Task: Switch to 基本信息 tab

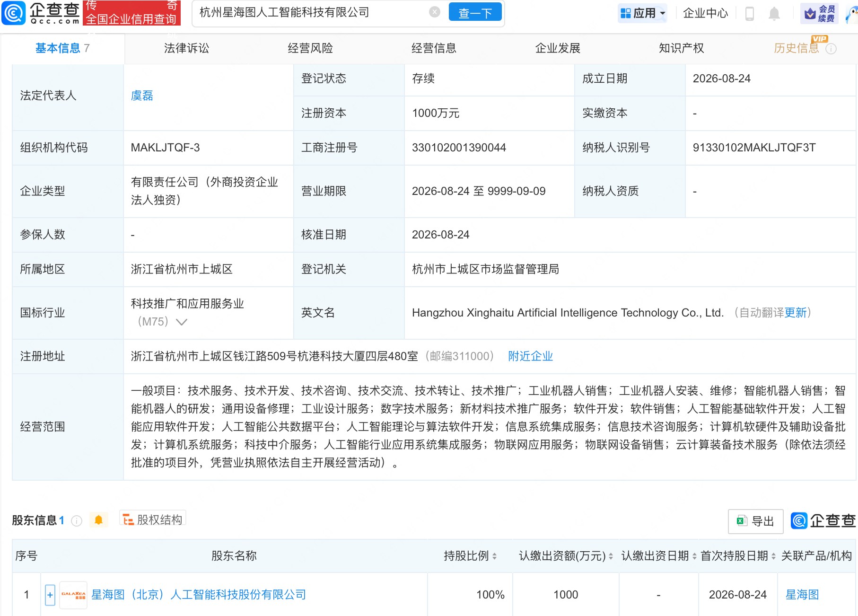Action: click(62, 48)
